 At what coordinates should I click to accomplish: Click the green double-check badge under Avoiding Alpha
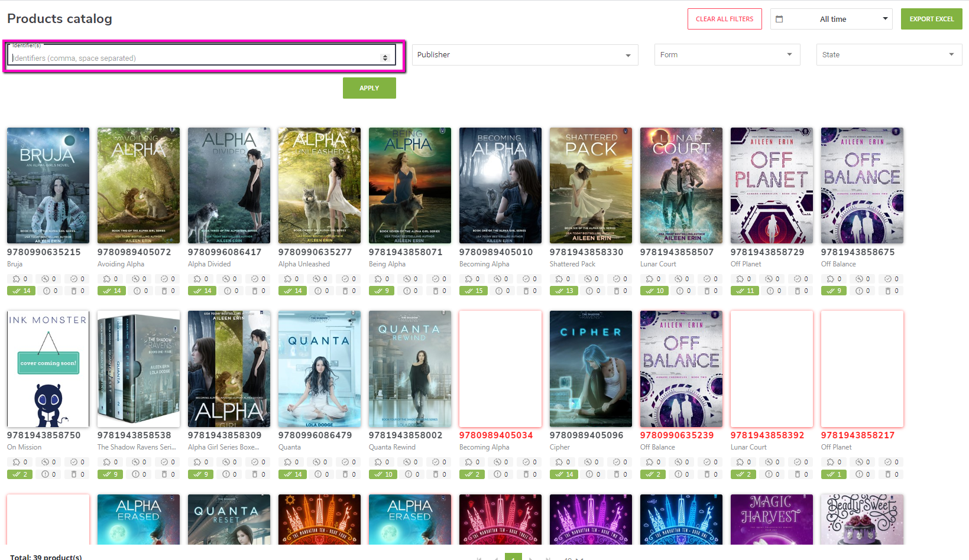point(112,291)
